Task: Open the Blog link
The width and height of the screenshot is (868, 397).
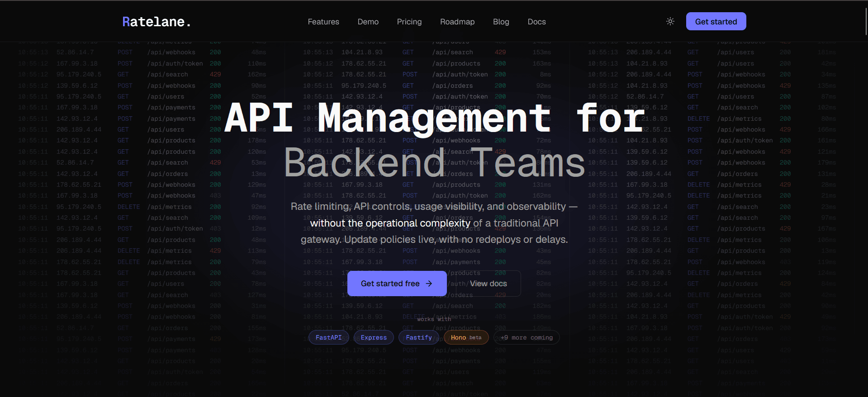Action: tap(501, 22)
